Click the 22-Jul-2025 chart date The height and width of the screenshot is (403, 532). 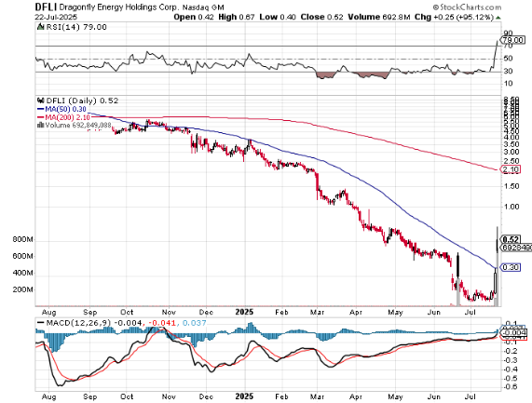pyautogui.click(x=56, y=17)
